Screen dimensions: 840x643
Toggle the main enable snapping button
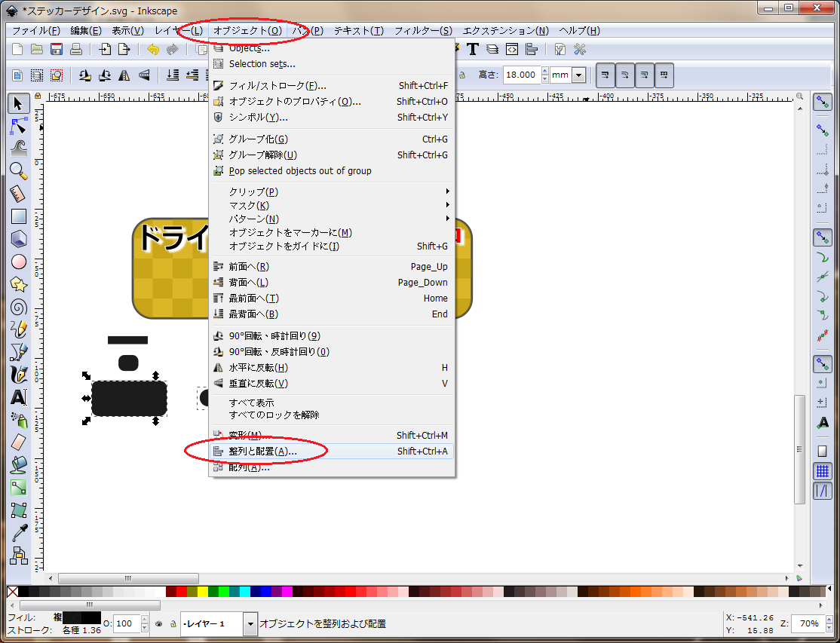pyautogui.click(x=823, y=103)
